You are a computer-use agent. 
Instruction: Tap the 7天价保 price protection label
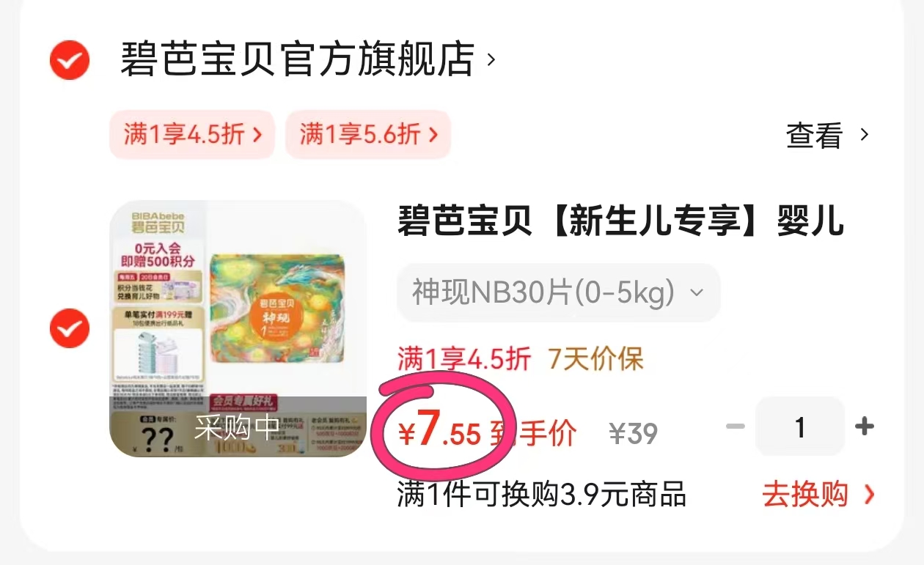595,359
